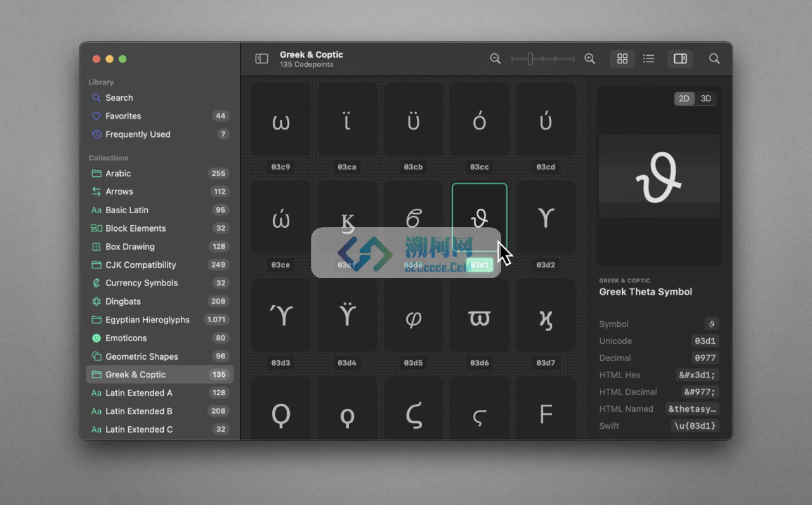The width and height of the screenshot is (812, 505).
Task: Click the zoom out magnifier icon
Action: point(495,58)
